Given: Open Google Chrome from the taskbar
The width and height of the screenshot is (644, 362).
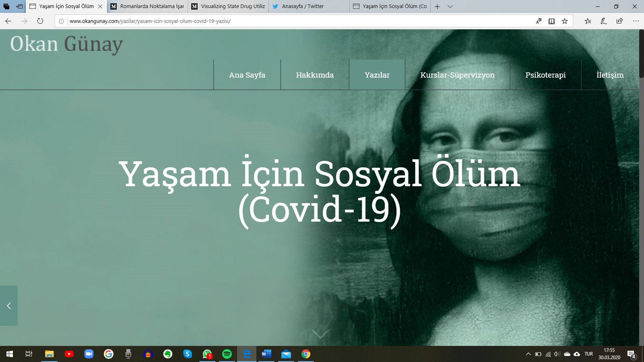Looking at the screenshot, I should pyautogui.click(x=306, y=354).
